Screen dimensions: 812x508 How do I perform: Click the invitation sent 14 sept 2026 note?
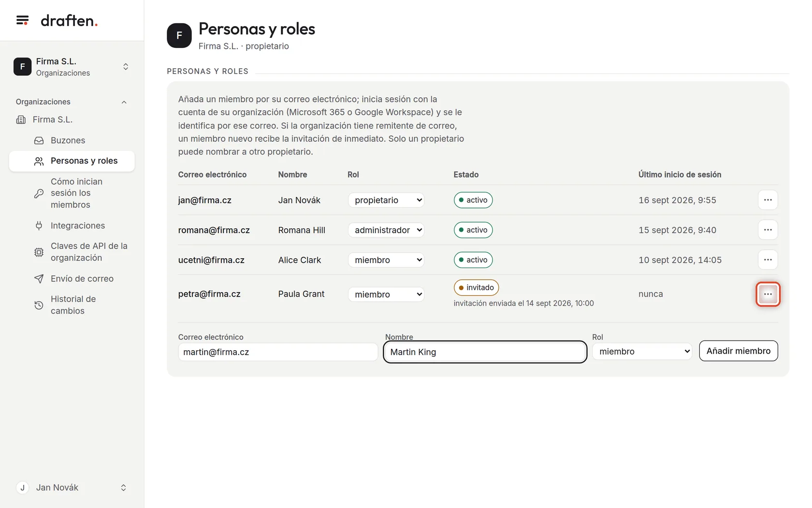click(x=524, y=303)
